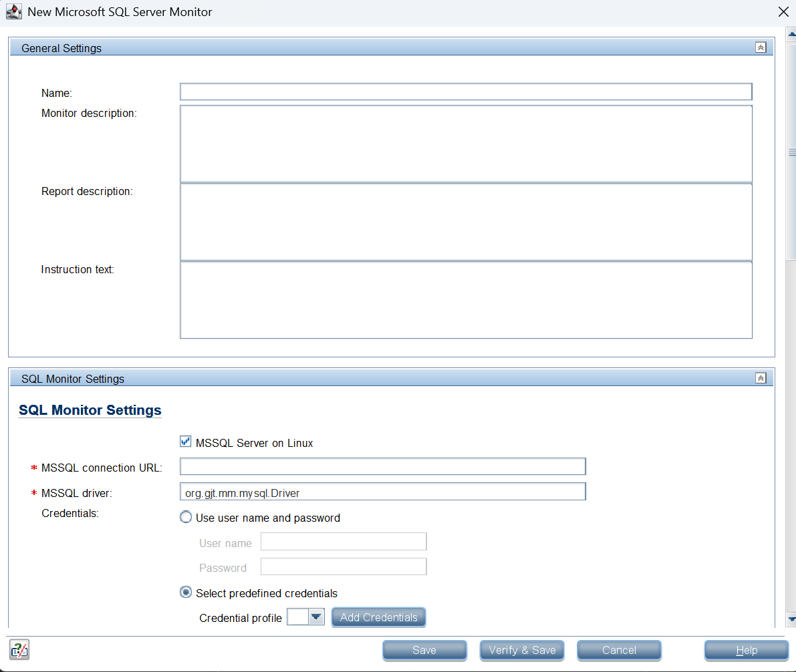
Task: Open Help for this dialog
Action: 747,650
